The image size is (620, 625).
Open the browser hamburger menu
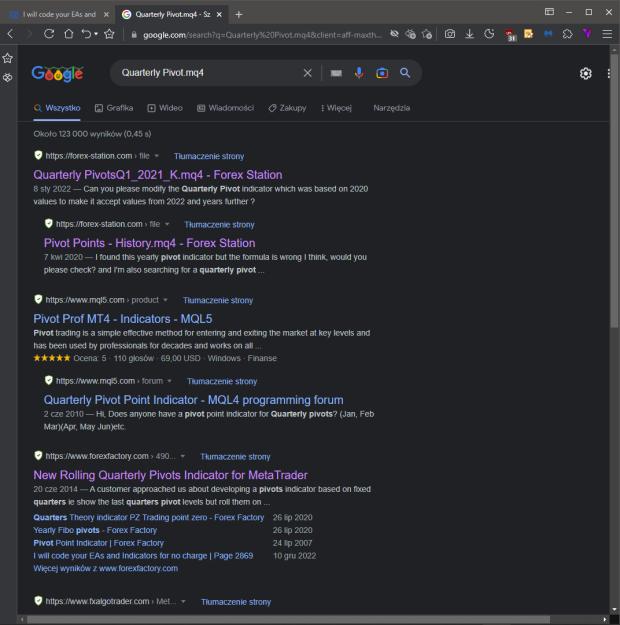tap(607, 34)
